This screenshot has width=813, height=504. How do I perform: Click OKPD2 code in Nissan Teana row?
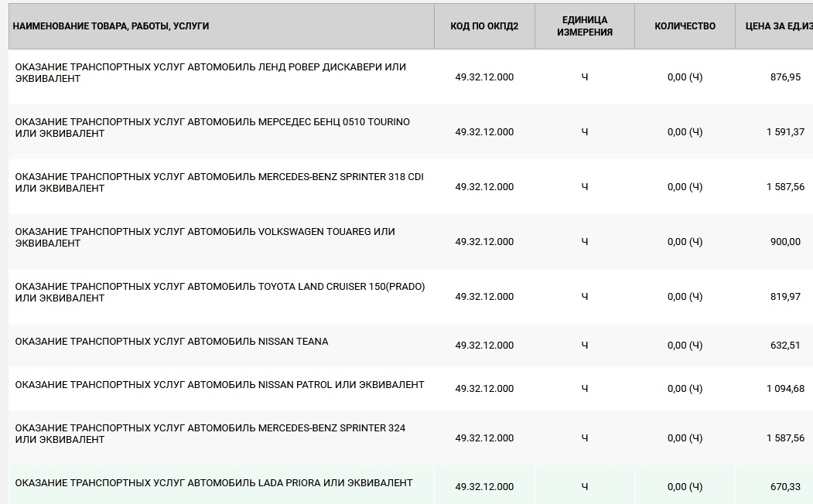pos(484,346)
